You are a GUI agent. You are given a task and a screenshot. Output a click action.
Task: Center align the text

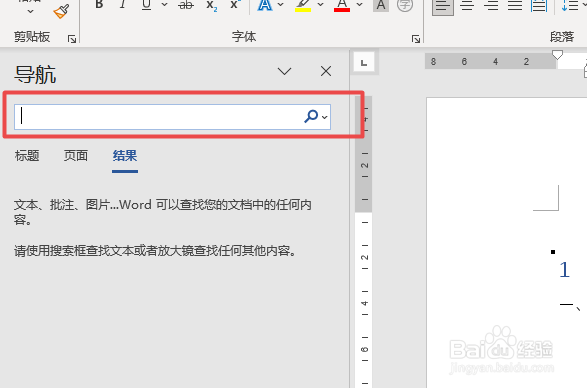467,5
